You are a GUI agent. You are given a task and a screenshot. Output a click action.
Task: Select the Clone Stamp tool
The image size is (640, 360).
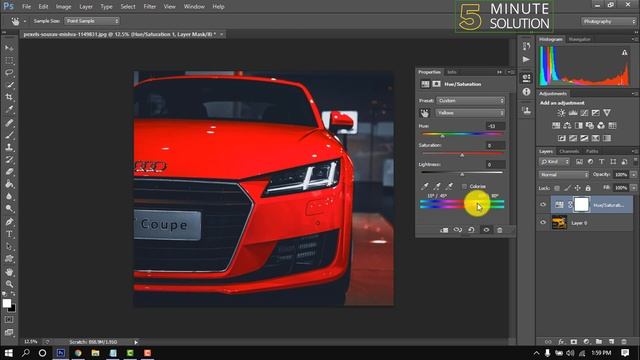coord(9,147)
